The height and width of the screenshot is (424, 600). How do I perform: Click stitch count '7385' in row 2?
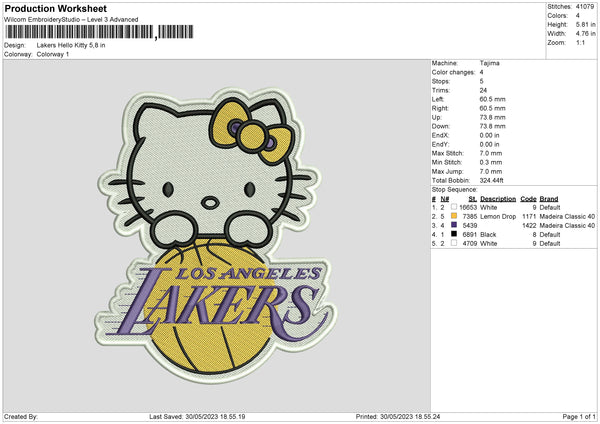tap(470, 217)
